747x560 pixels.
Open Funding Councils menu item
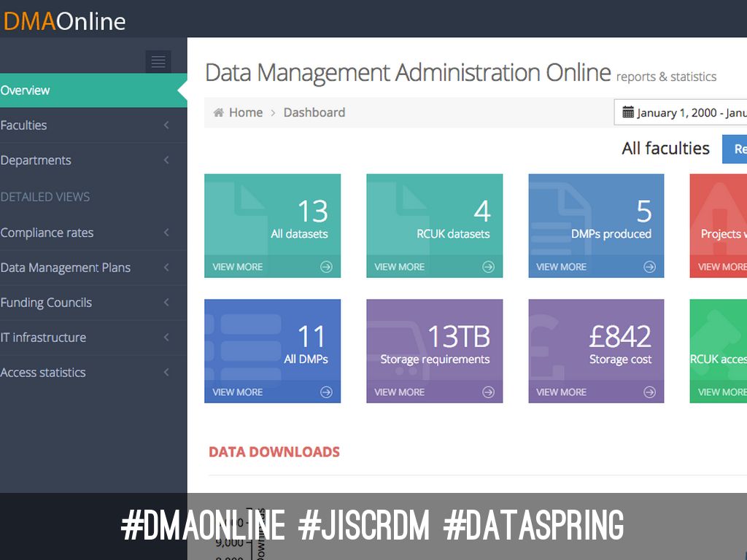coord(46,303)
